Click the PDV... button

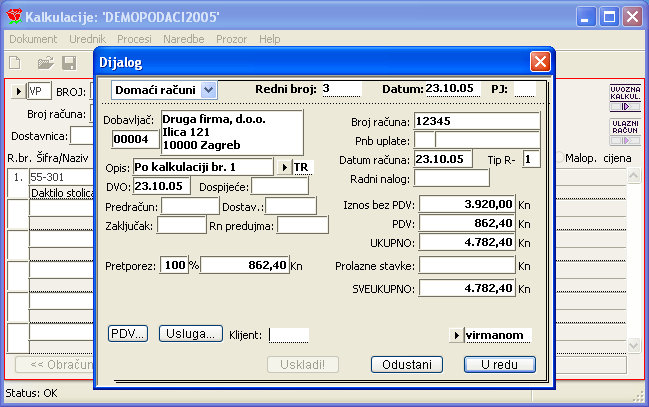(x=128, y=334)
